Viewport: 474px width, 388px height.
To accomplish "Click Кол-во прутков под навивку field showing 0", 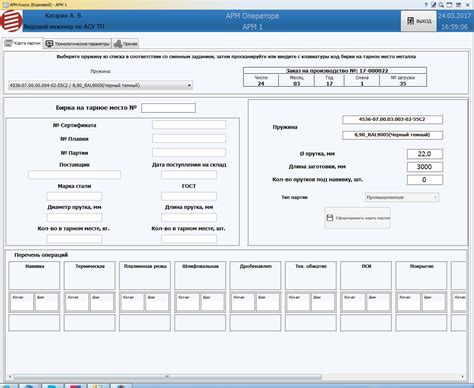I will point(425,180).
